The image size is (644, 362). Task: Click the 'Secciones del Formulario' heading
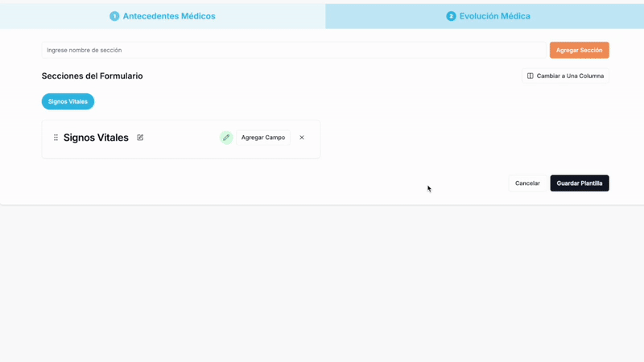pos(93,76)
